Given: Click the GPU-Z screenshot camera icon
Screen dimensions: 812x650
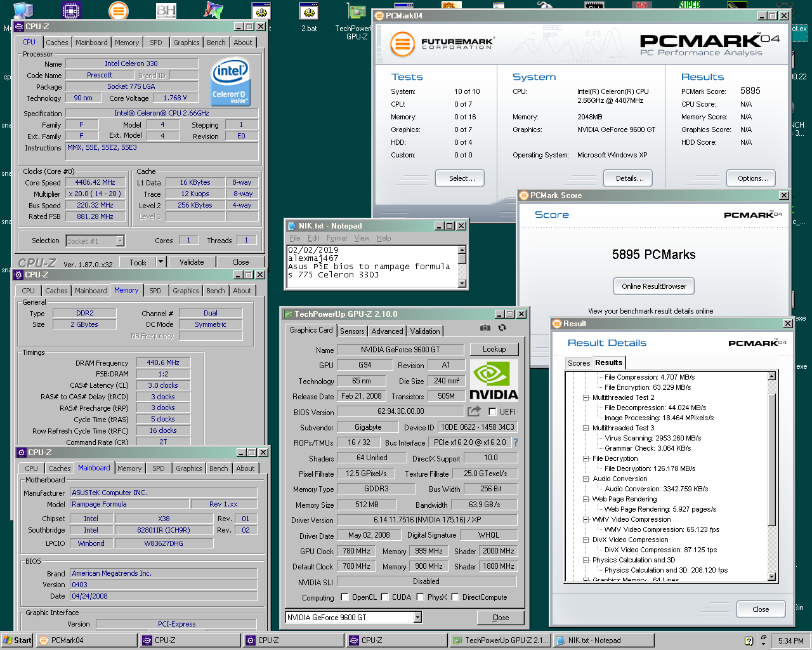Looking at the screenshot, I should [485, 328].
